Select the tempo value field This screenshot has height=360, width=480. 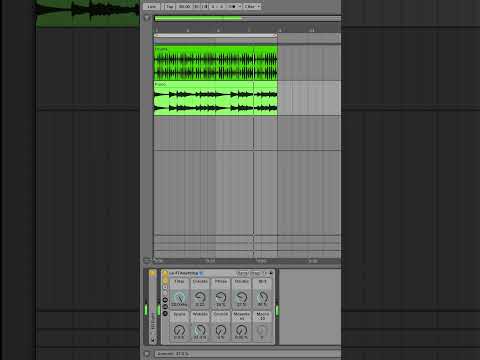184,6
